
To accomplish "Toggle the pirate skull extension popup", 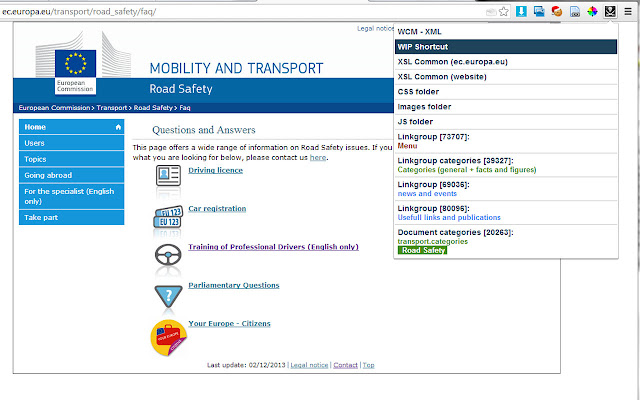I will pos(610,11).
